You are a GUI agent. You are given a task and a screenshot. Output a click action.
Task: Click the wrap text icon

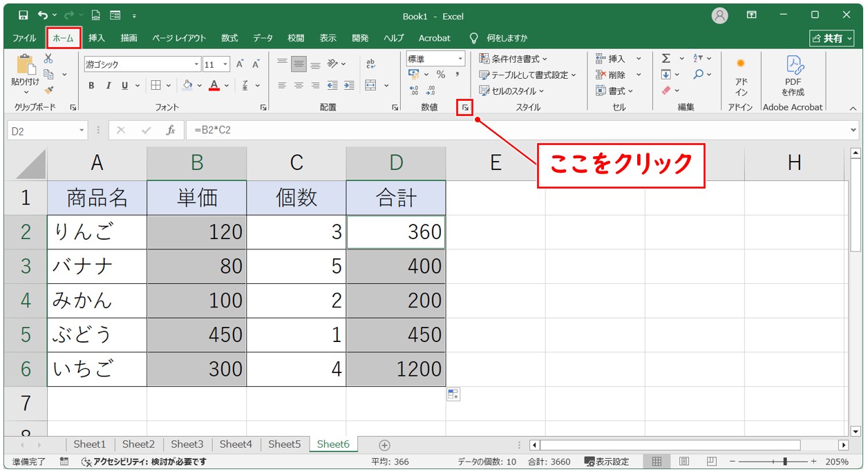pyautogui.click(x=370, y=64)
